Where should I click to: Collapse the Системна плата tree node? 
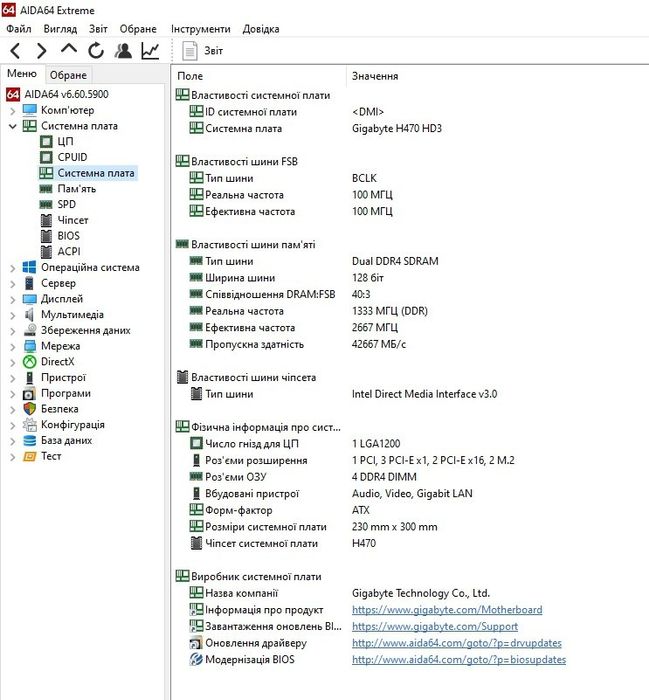(12, 126)
